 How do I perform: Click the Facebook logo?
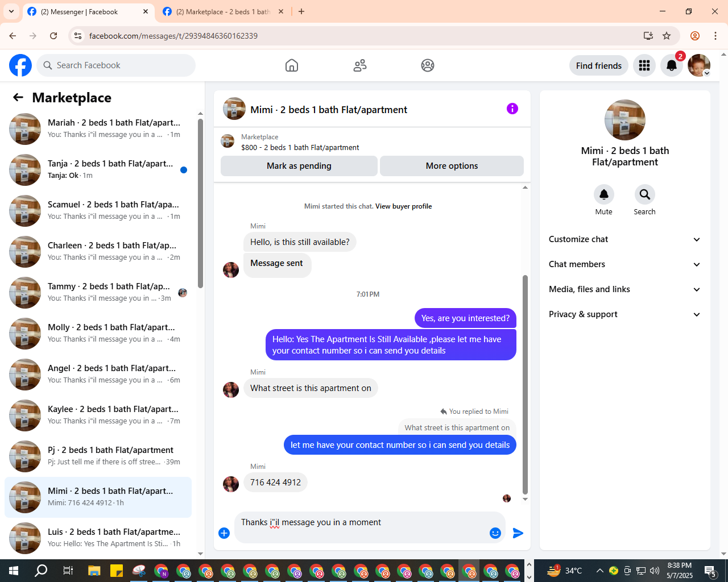click(20, 65)
